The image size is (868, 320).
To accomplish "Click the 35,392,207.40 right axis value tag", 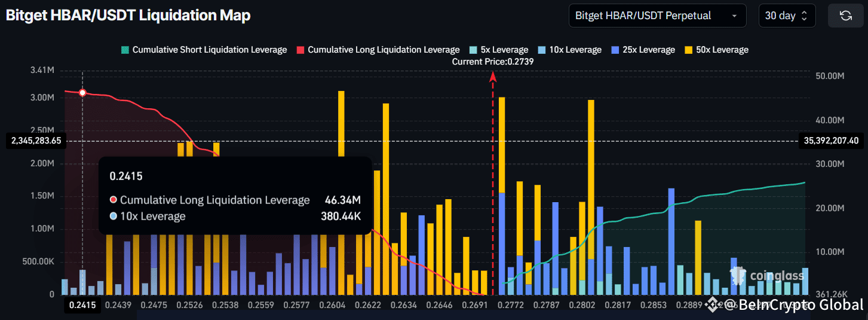I will (831, 141).
